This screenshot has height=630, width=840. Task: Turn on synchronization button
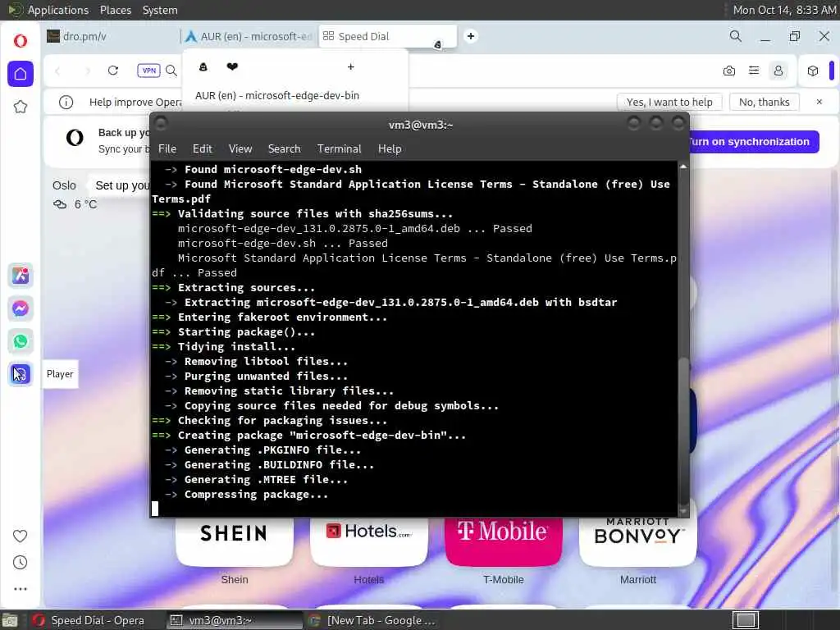[x=753, y=142]
